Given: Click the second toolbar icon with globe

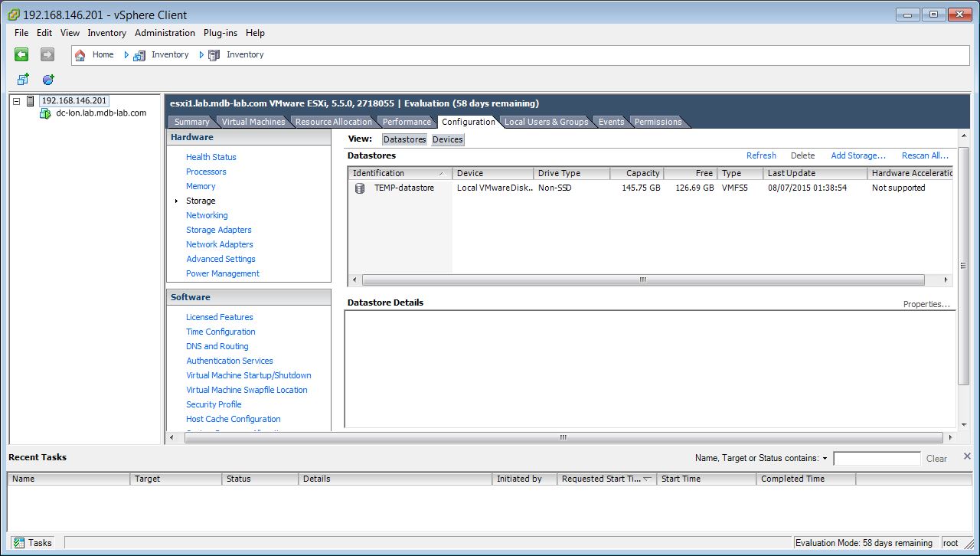Looking at the screenshot, I should (48, 80).
